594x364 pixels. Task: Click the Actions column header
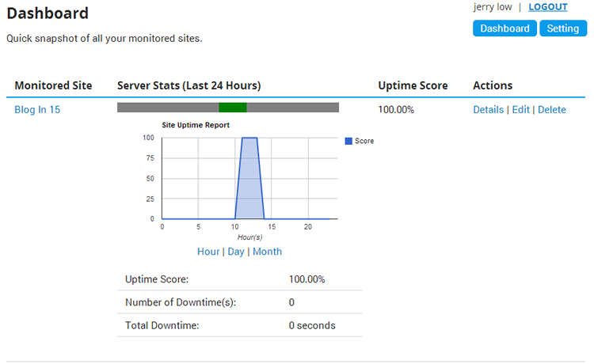click(493, 85)
